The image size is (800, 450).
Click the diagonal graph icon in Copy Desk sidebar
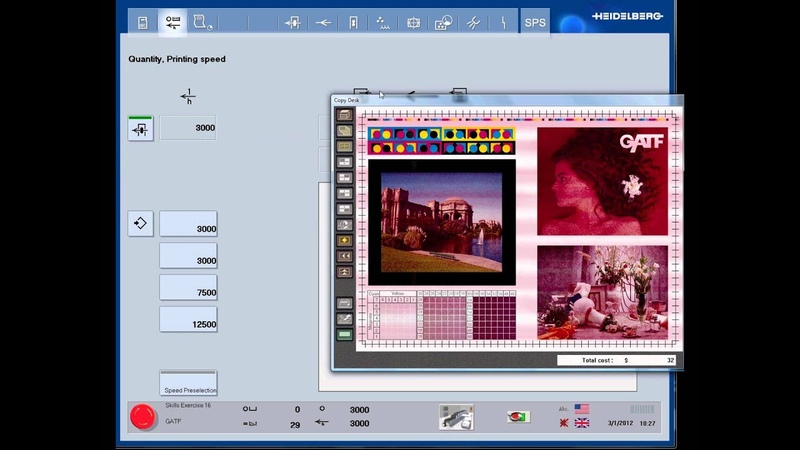coord(344,319)
